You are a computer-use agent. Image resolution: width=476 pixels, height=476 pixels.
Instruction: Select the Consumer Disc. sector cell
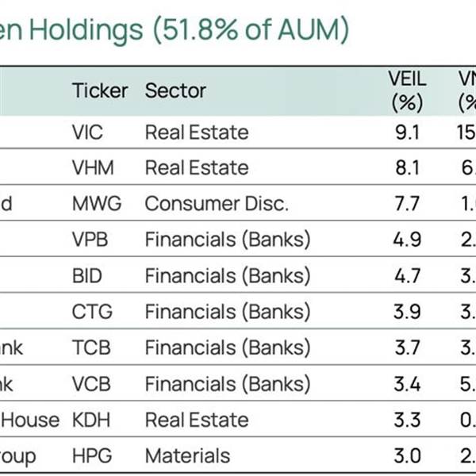coord(217,204)
